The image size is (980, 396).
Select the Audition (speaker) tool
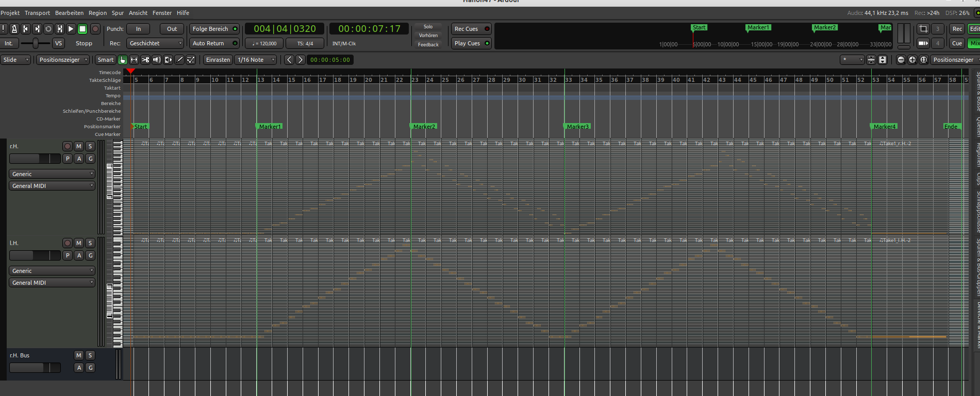(x=157, y=60)
